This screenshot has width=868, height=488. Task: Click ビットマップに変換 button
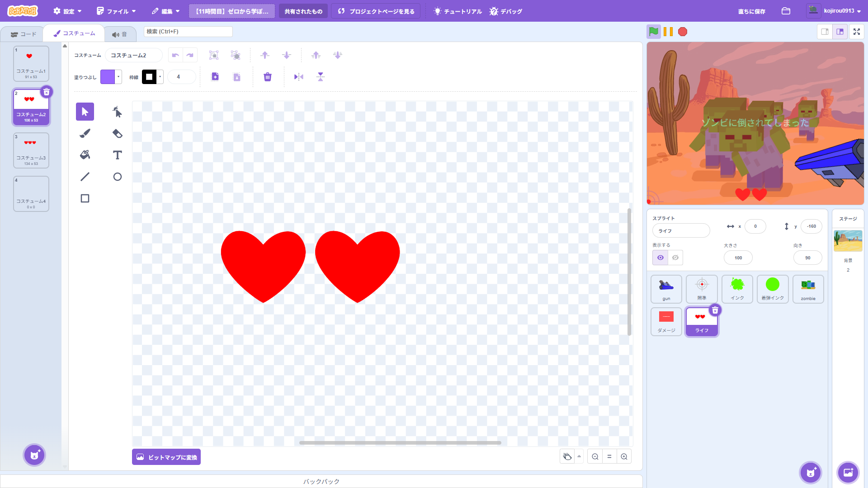click(166, 457)
